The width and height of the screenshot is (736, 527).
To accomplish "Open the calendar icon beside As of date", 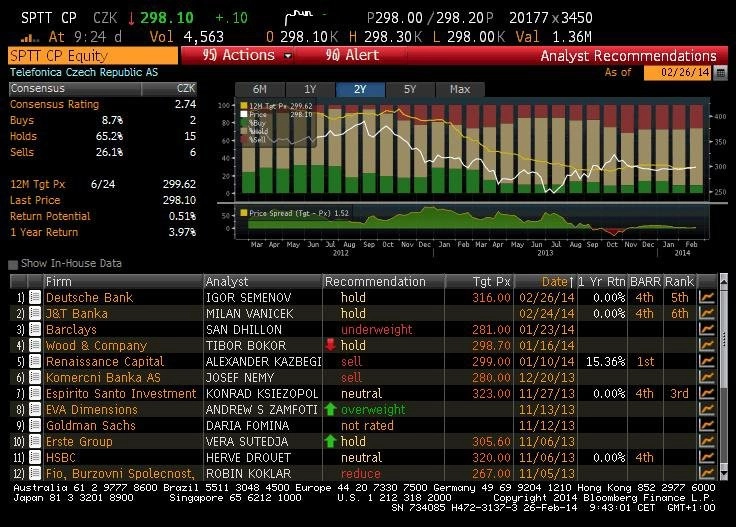I will pos(720,73).
